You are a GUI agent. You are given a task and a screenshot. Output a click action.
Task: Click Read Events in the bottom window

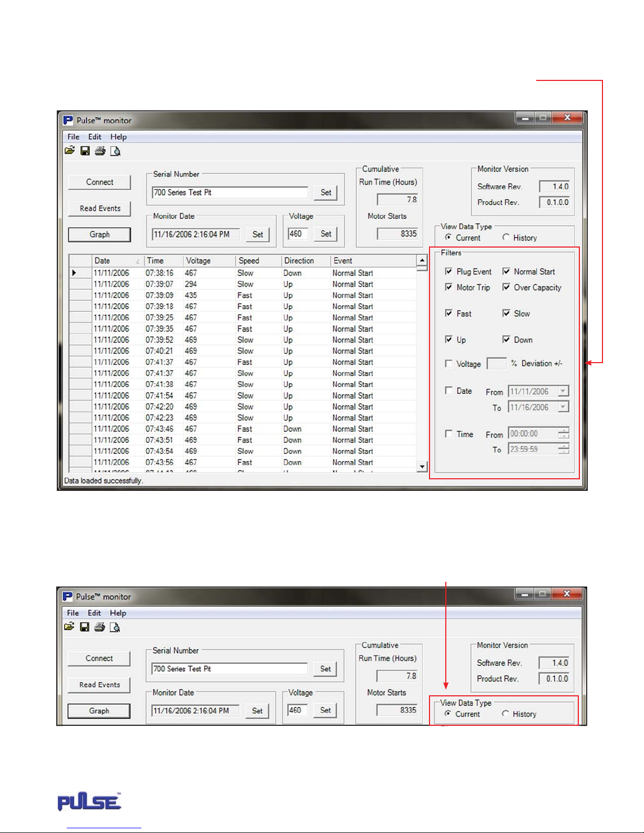tap(99, 685)
